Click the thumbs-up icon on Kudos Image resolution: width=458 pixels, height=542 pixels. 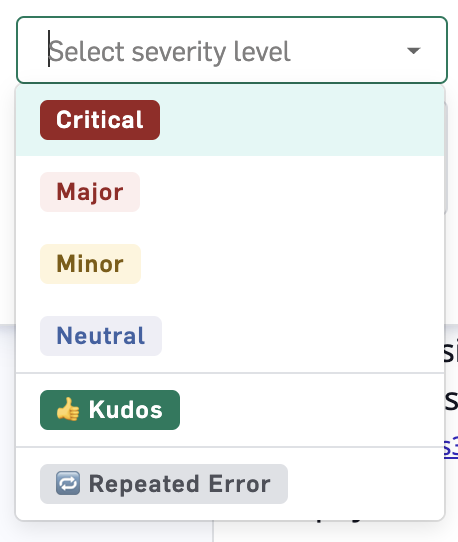(x=68, y=410)
